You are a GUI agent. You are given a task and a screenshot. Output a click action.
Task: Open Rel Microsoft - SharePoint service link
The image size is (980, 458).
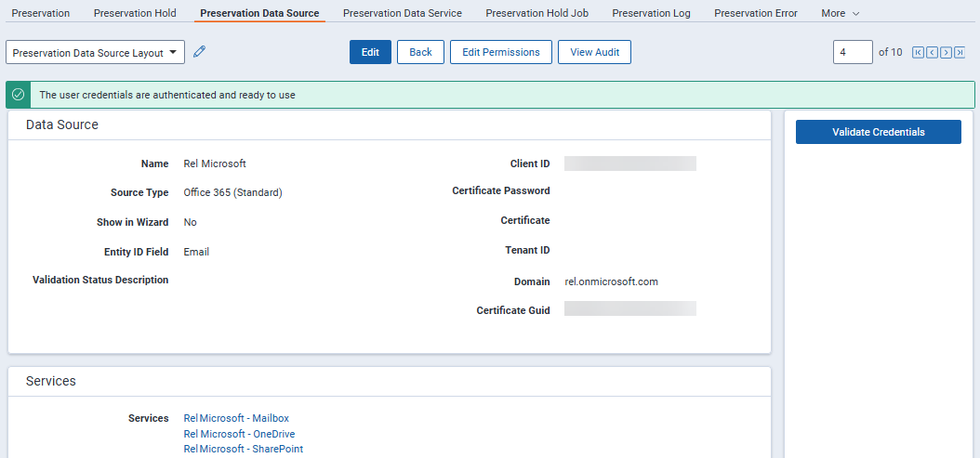[243, 449]
